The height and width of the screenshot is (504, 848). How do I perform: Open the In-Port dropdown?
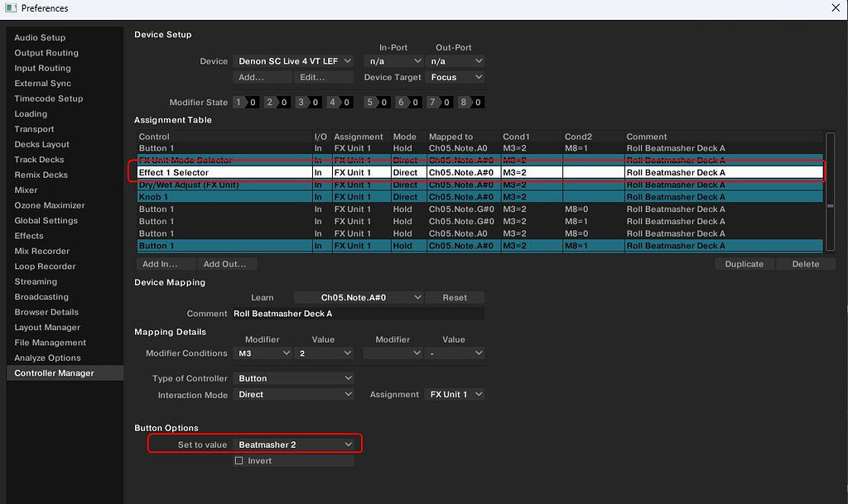(x=394, y=60)
